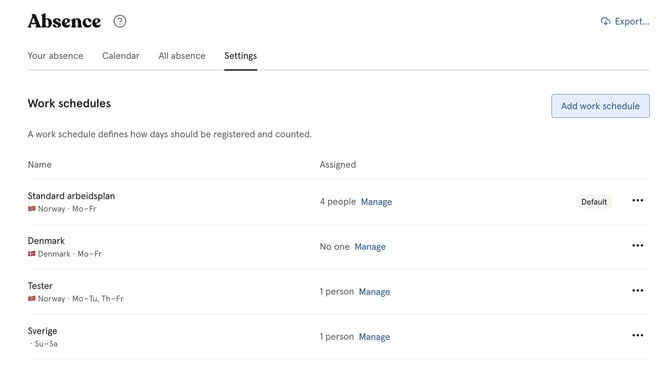The height and width of the screenshot is (372, 670).
Task: Click the Denmark flag icon
Action: (x=32, y=254)
